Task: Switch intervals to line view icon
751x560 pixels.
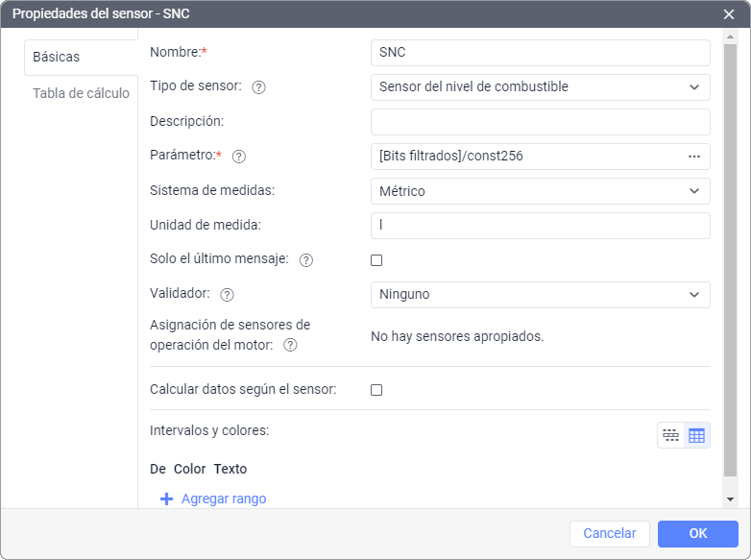Action: pyautogui.click(x=670, y=435)
